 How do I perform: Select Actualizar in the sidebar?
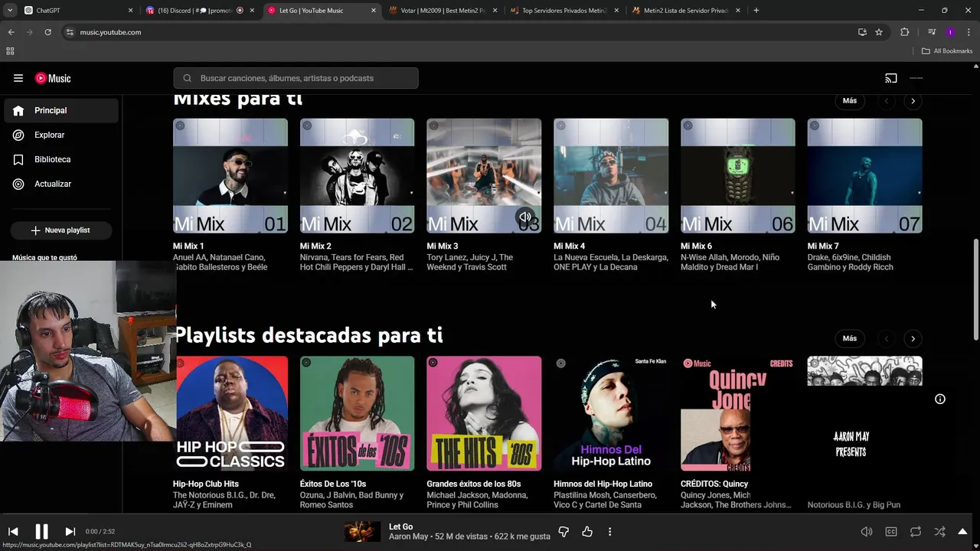click(61, 184)
